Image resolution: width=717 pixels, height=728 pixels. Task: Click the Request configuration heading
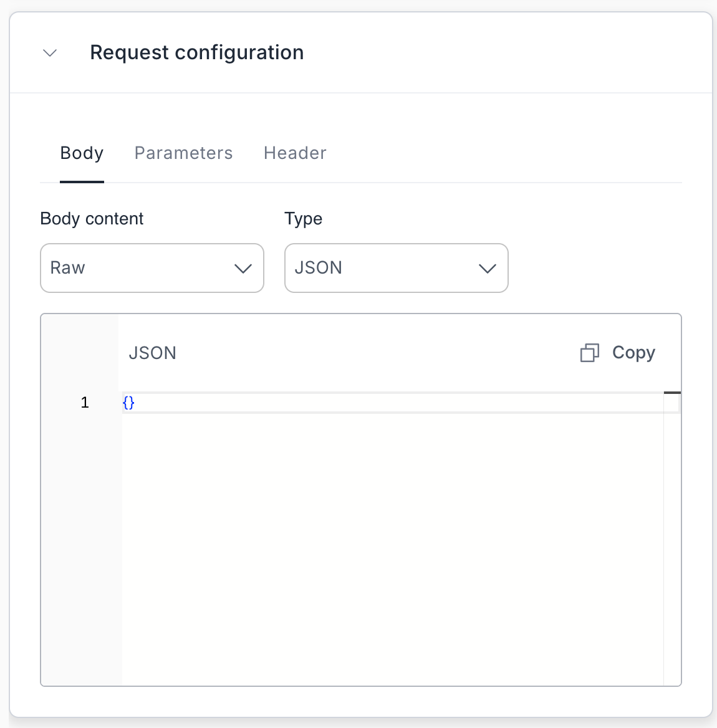(196, 53)
